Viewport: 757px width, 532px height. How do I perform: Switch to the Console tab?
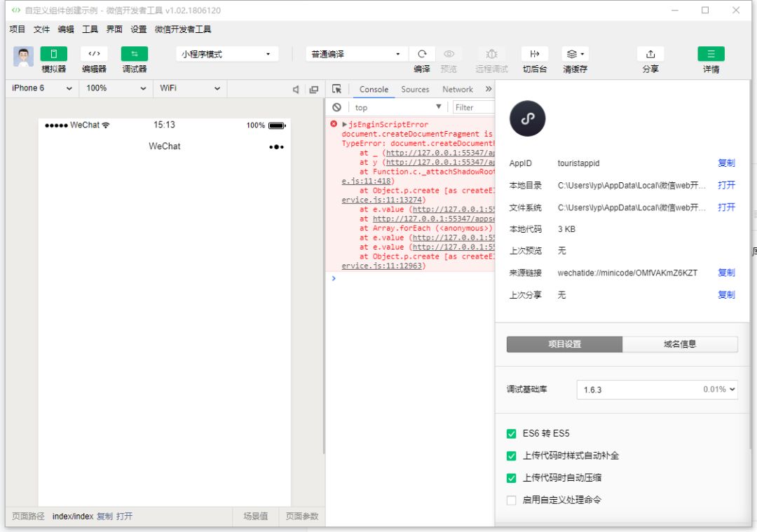coord(374,89)
